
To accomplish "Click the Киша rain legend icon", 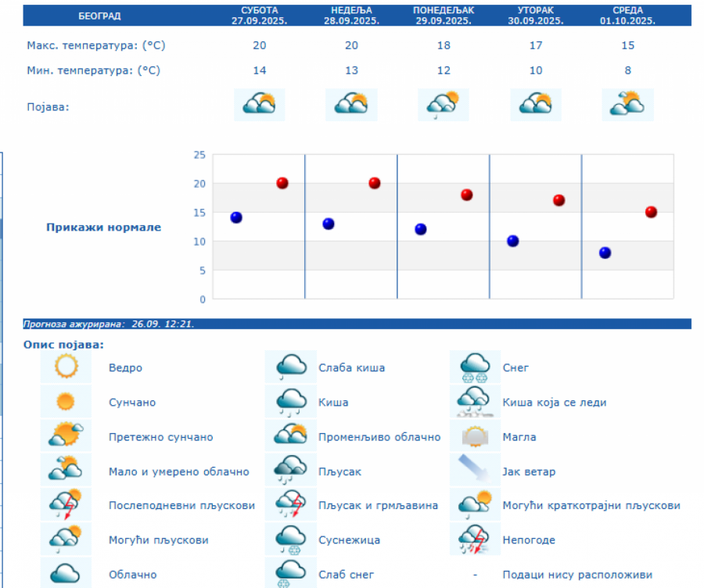I will 291,401.
